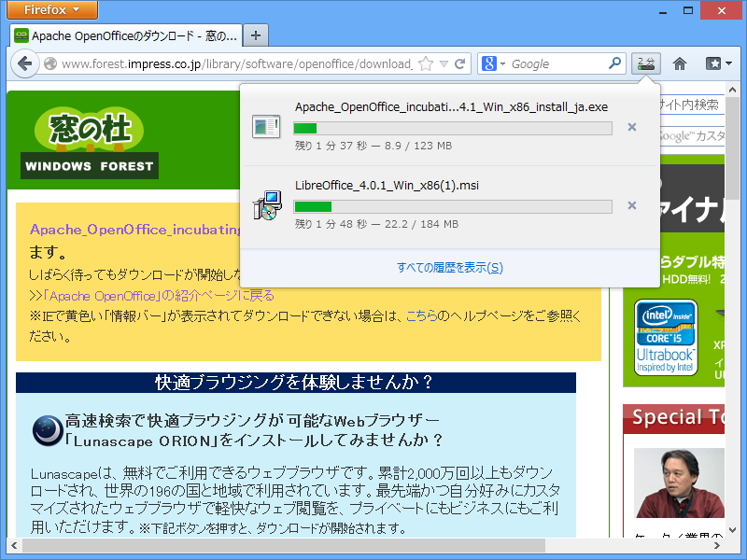Open the Downloads panel toolbar icon
Screen dimensions: 747x560
tap(645, 63)
